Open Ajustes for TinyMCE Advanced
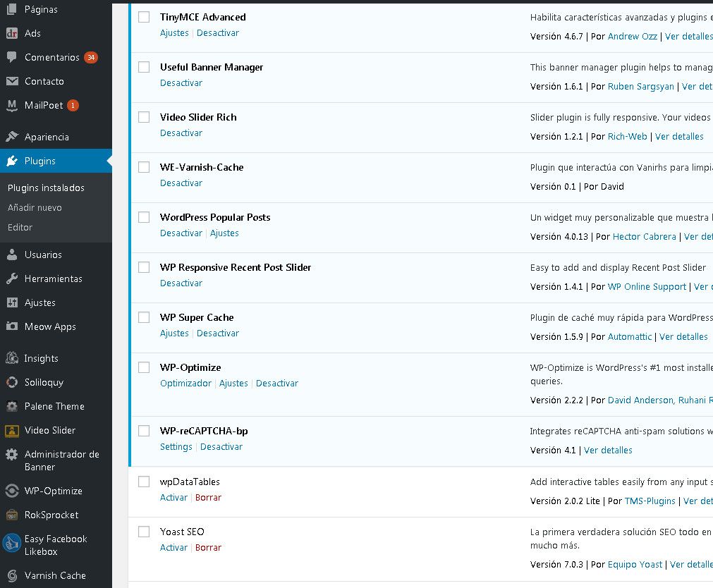The height and width of the screenshot is (588, 713). pos(174,32)
